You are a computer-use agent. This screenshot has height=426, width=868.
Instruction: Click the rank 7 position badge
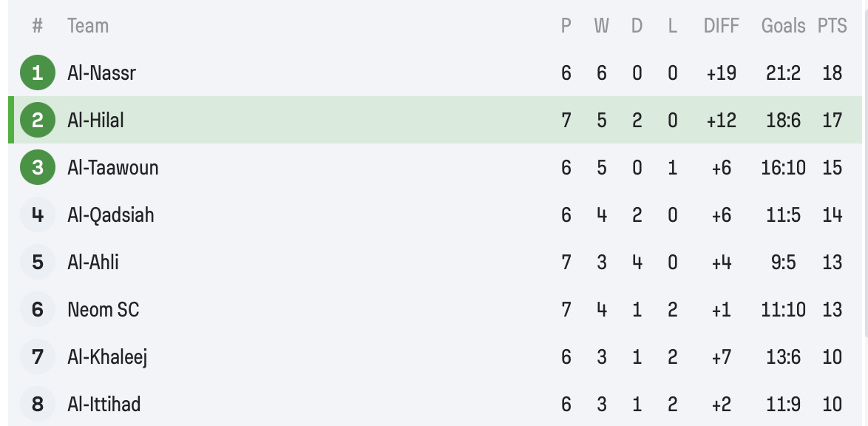(x=38, y=357)
